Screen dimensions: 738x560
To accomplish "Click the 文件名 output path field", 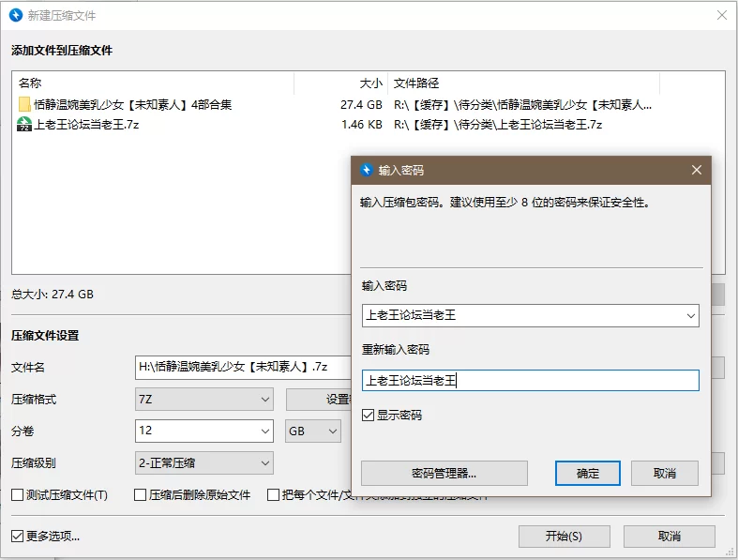I will [x=243, y=368].
